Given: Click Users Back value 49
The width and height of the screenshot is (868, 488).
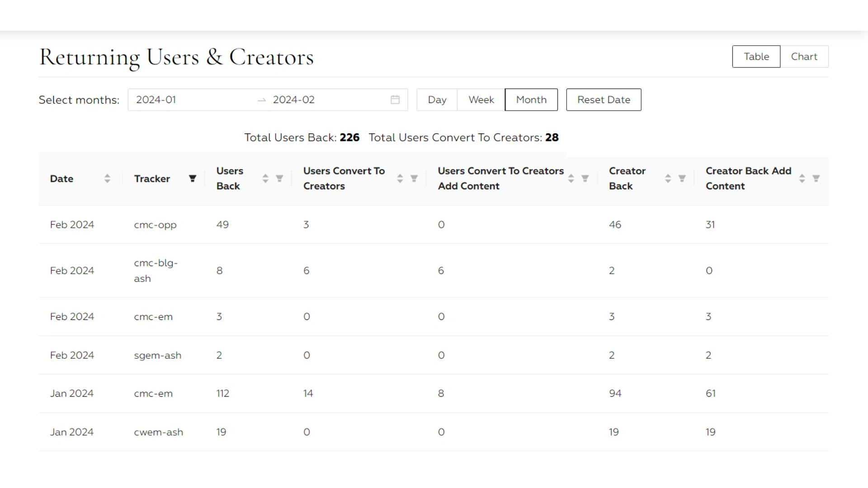Looking at the screenshot, I should point(222,225).
